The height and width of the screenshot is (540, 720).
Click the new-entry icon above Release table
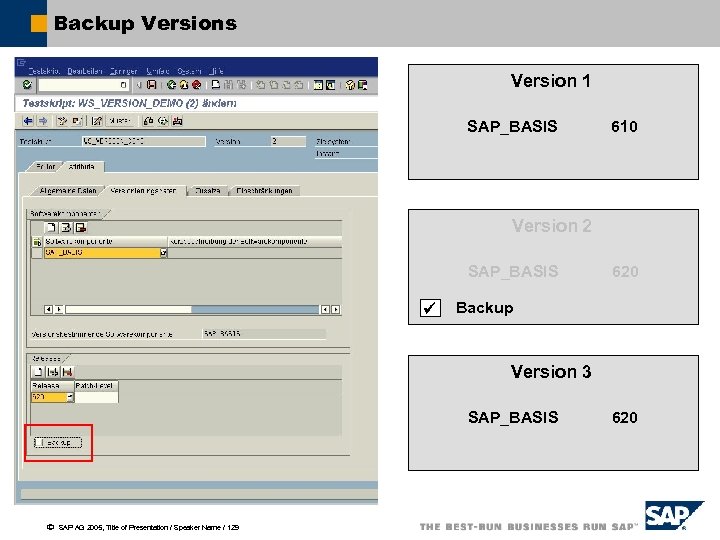tap(38, 371)
